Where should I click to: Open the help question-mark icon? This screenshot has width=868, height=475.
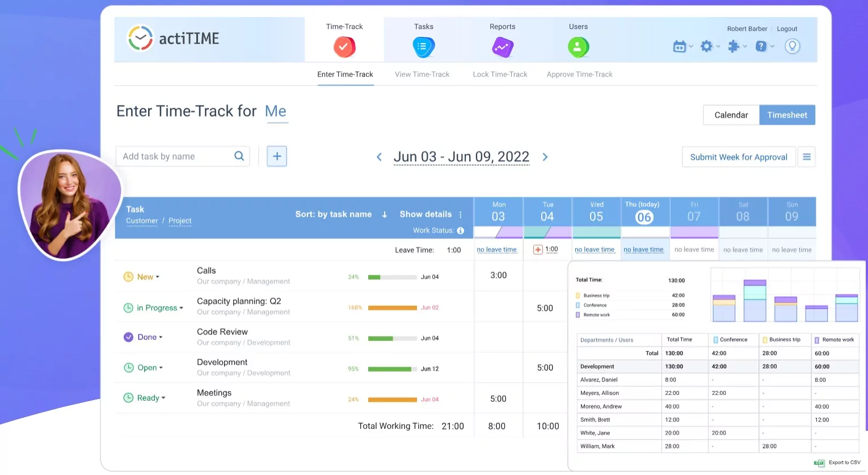click(x=761, y=47)
